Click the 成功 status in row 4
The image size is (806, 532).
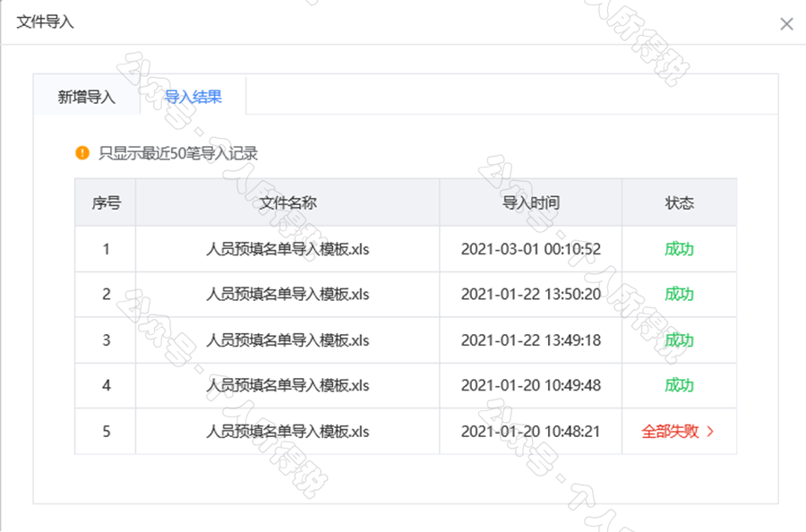point(679,385)
